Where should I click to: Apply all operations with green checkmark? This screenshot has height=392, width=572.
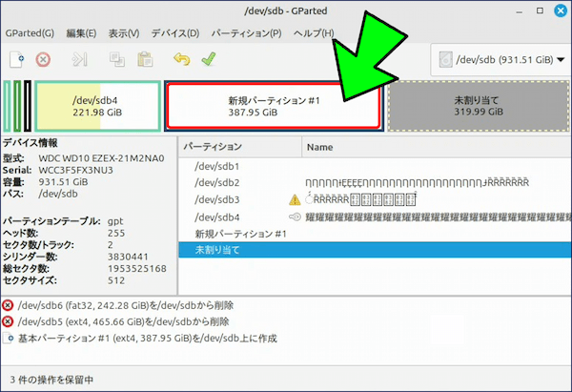click(208, 60)
